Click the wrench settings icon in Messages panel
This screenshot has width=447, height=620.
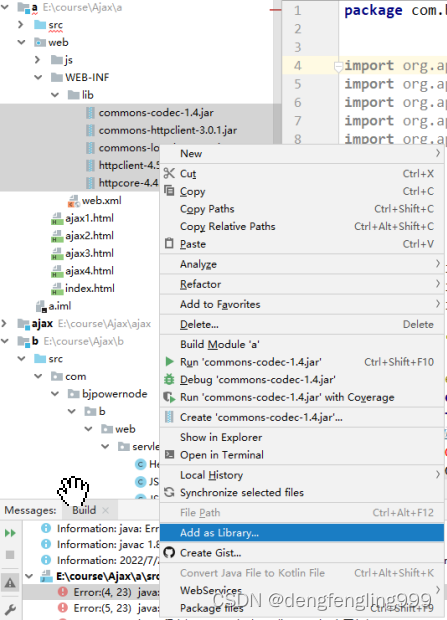point(10,609)
